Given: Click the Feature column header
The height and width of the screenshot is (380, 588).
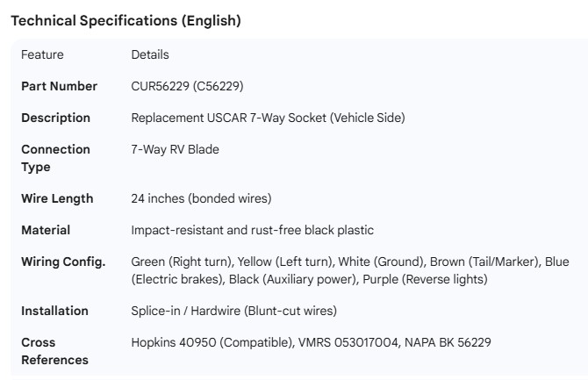Looking at the screenshot, I should 42,54.
